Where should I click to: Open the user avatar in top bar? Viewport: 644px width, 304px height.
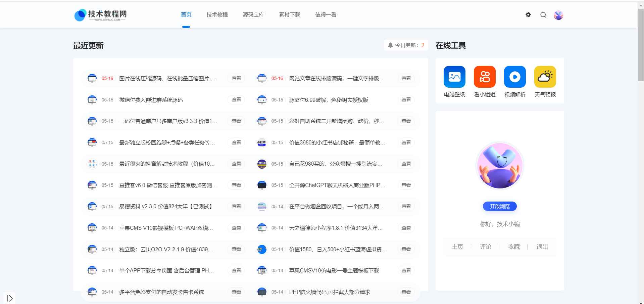[558, 15]
